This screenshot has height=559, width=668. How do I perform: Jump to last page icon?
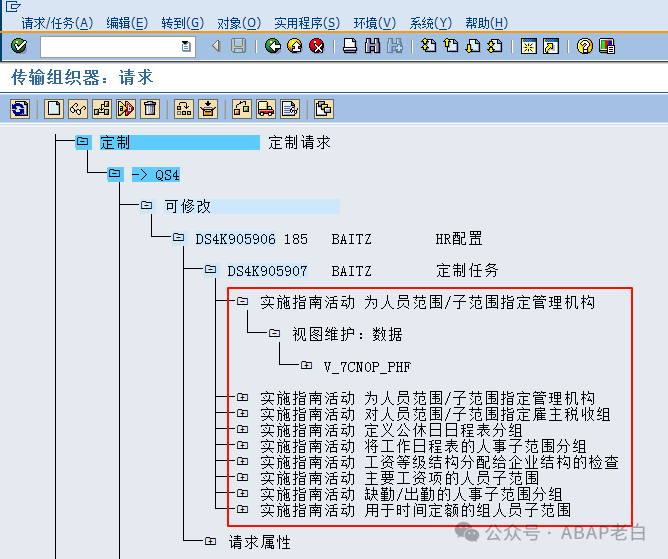click(495, 46)
